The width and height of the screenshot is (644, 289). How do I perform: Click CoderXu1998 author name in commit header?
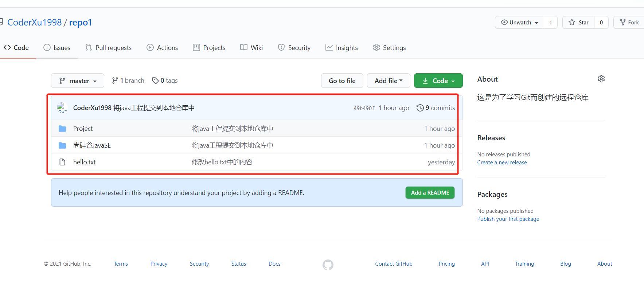pyautogui.click(x=92, y=108)
